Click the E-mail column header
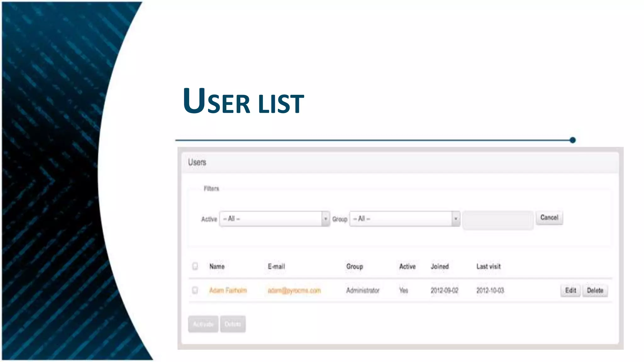This screenshot has width=644, height=362. pyautogui.click(x=276, y=266)
